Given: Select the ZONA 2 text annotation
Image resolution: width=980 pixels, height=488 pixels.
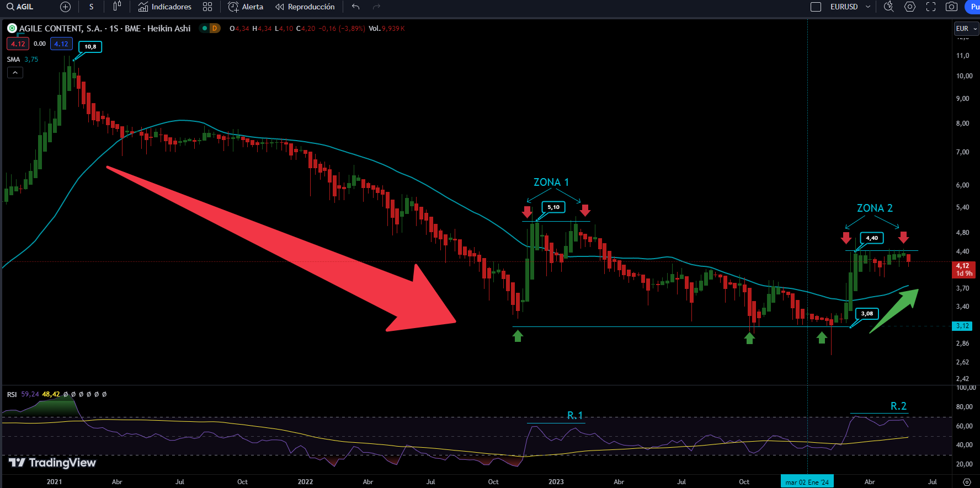Looking at the screenshot, I should coord(875,208).
